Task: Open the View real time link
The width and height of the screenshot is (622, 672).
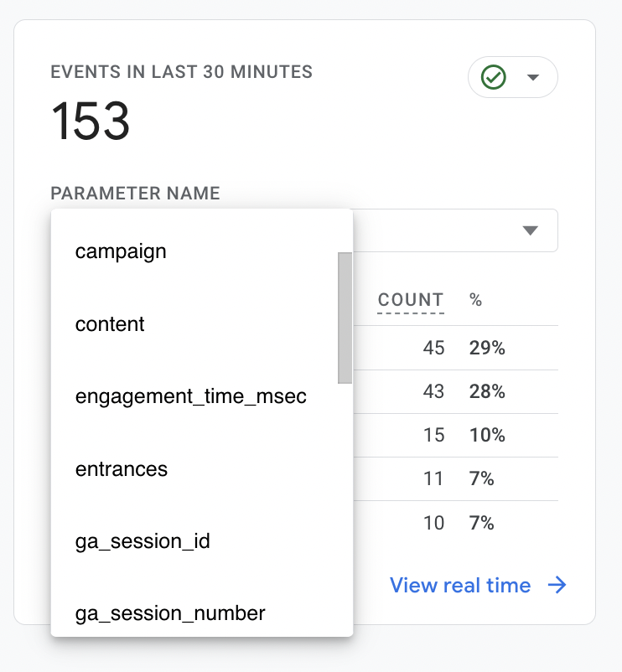Action: coord(460,585)
